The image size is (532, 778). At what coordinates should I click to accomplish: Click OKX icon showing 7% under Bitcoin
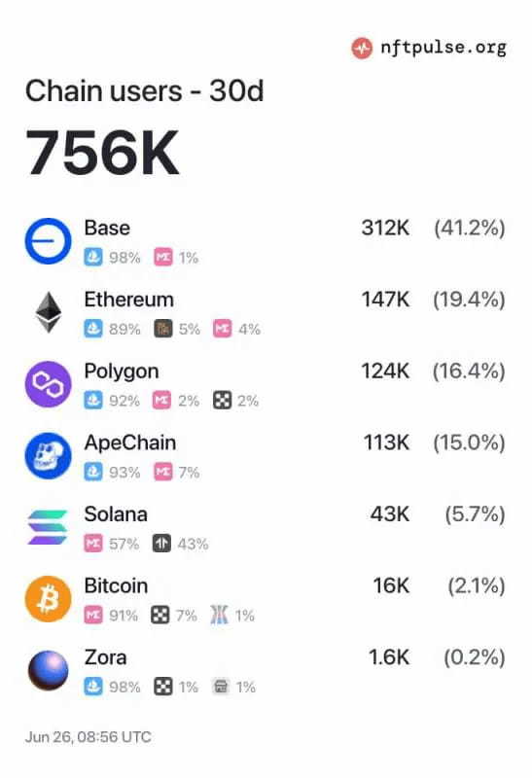pos(160,615)
